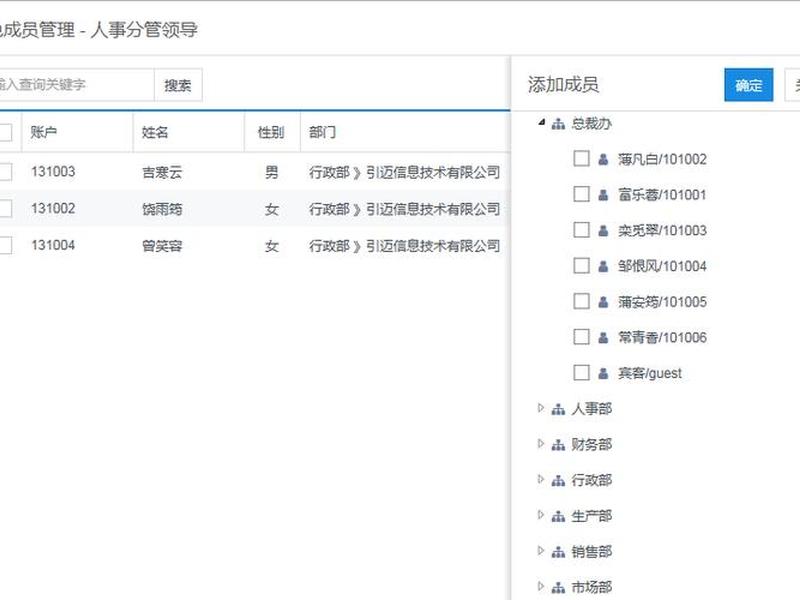
Task: Check the box for 富乐蓉/101001
Action: [581, 194]
